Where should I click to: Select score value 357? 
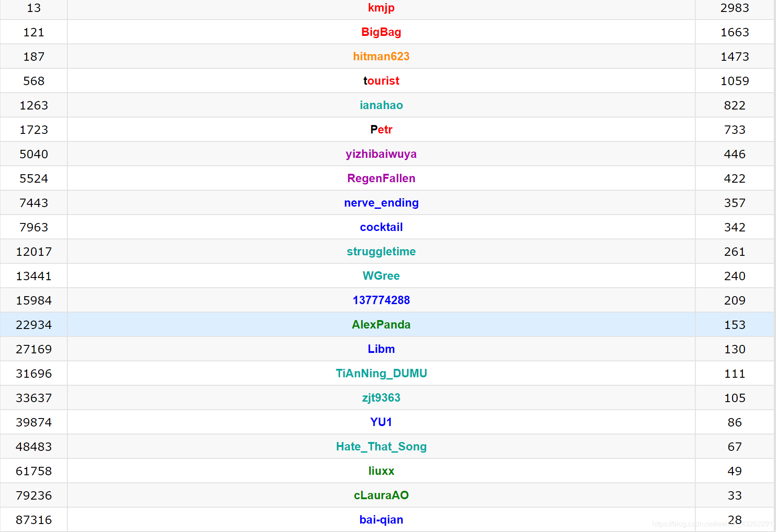734,203
